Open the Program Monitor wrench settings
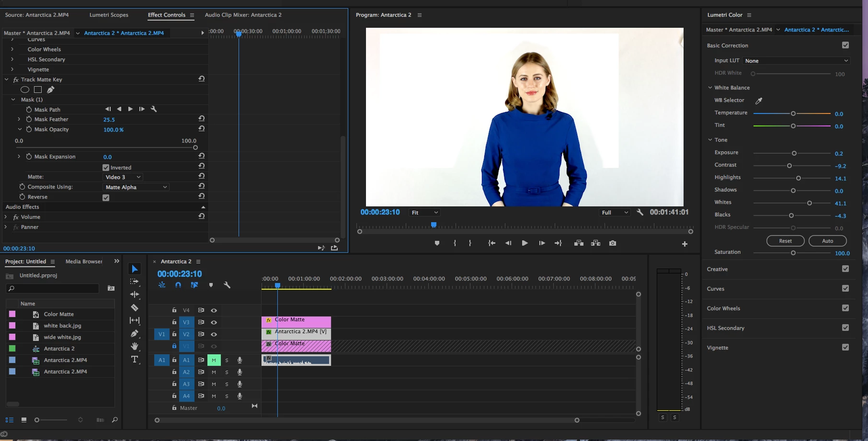Image resolution: width=868 pixels, height=441 pixels. [x=640, y=212]
